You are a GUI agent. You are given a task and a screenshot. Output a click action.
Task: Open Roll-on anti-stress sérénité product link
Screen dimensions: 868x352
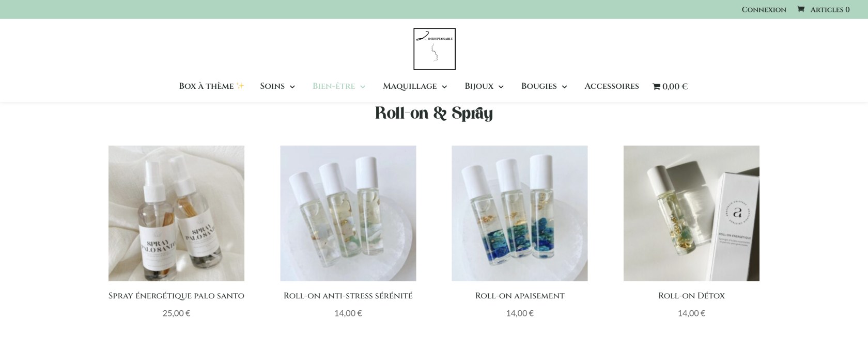pos(348,296)
